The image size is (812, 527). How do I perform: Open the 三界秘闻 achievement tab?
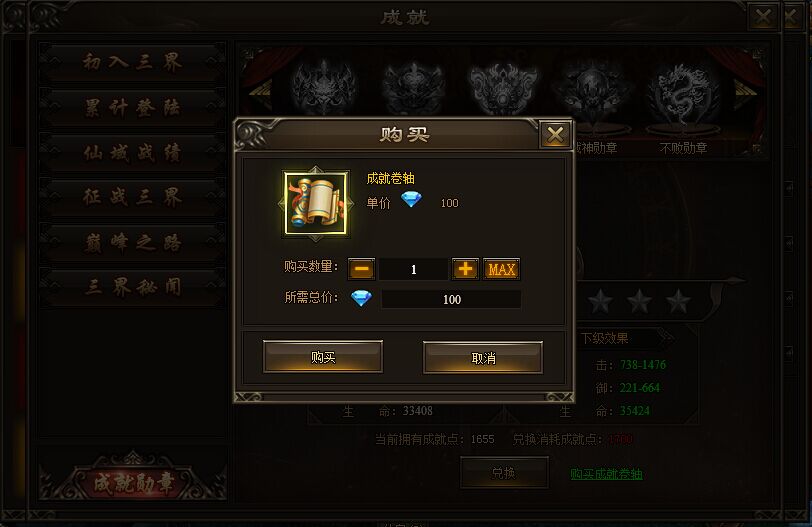click(x=133, y=287)
